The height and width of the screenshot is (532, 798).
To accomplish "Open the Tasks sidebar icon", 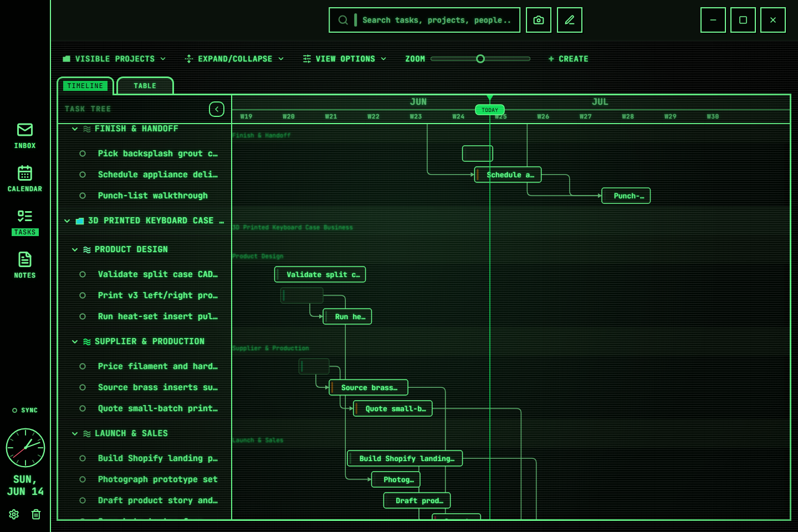I will pos(25,222).
